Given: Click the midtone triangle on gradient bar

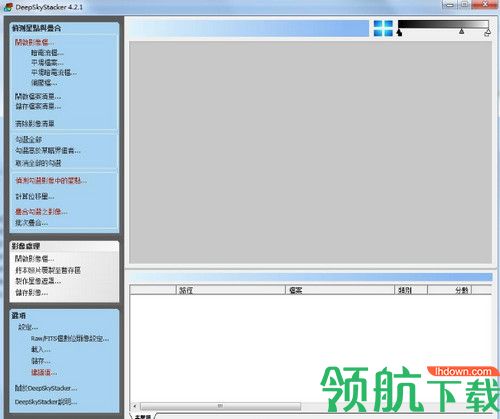Looking at the screenshot, I should (461, 31).
